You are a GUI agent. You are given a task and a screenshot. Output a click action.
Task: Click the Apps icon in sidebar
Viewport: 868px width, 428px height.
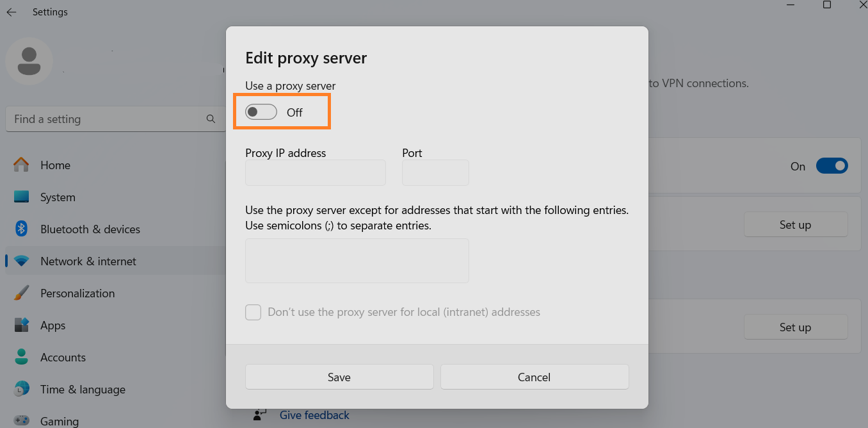click(x=22, y=325)
